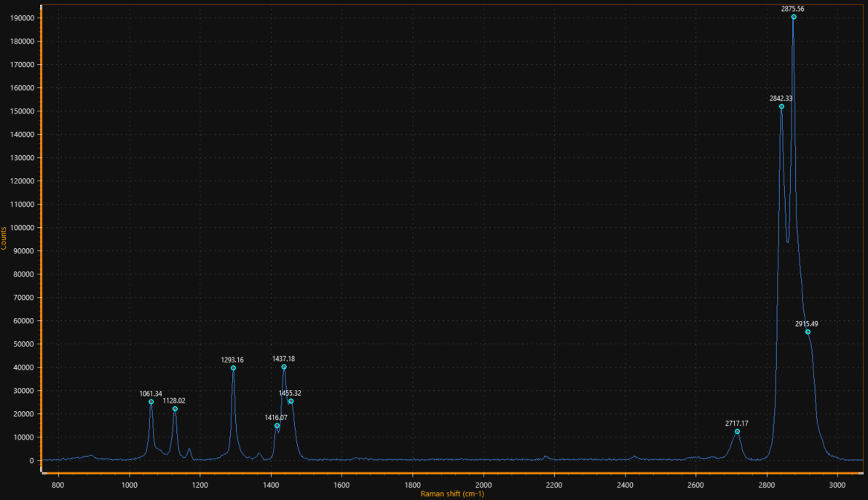Click the Counts axis title
The image size is (868, 500).
point(4,238)
